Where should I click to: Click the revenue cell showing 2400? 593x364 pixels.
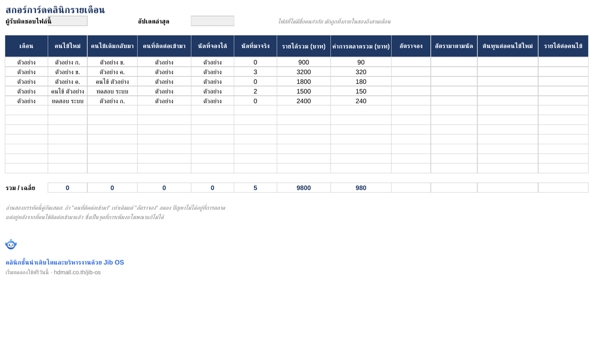coord(304,101)
